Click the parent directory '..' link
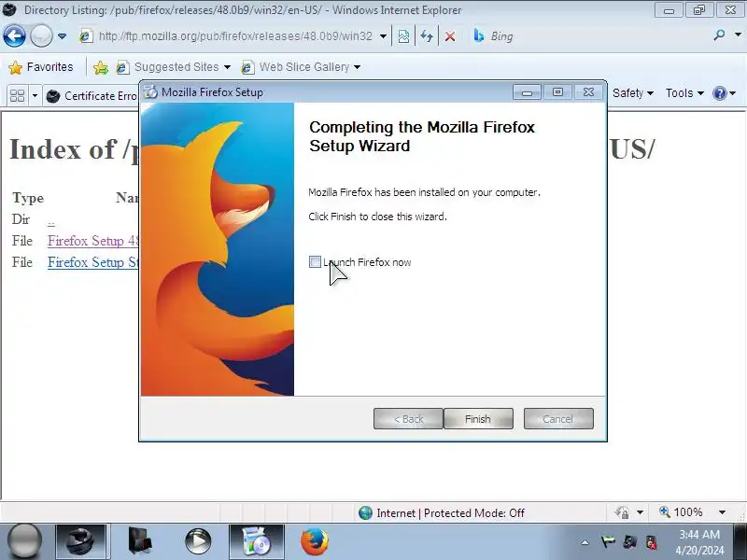 point(51,220)
